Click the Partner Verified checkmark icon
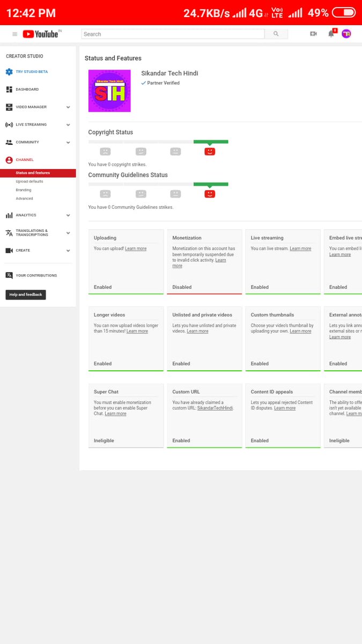Image resolution: width=362 pixels, height=644 pixels. point(143,83)
